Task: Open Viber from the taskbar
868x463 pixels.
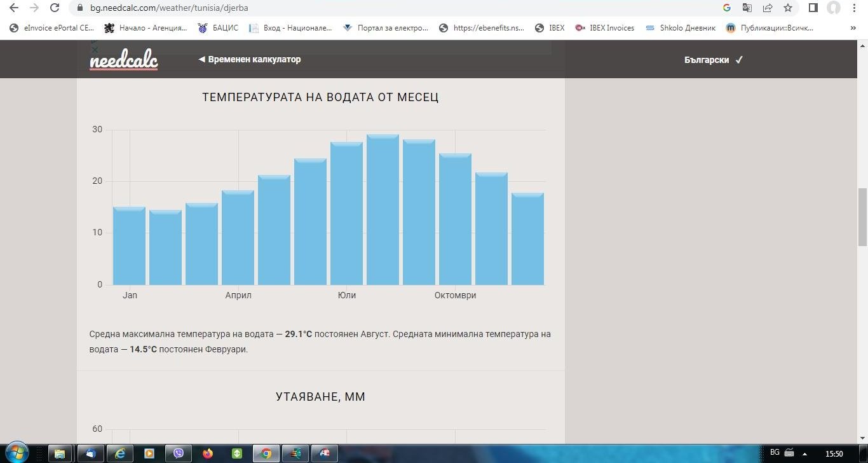Action: coord(179,453)
